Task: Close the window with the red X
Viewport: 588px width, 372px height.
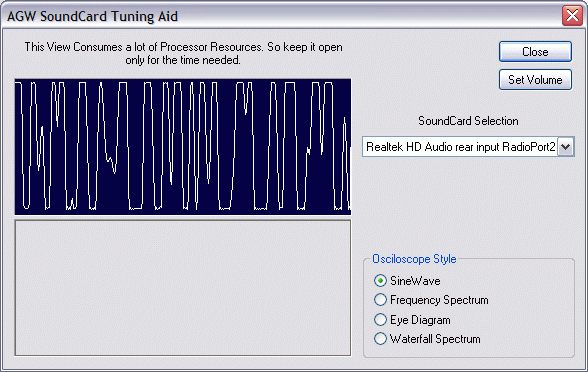Action: (572, 16)
